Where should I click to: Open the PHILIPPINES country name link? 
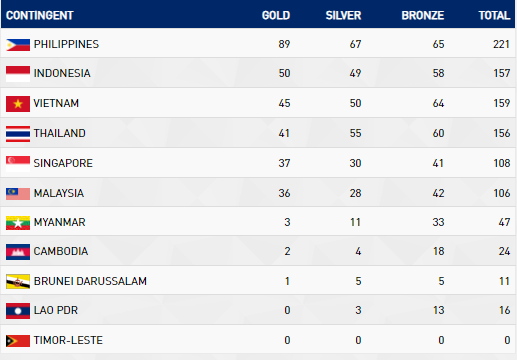[x=66, y=44]
